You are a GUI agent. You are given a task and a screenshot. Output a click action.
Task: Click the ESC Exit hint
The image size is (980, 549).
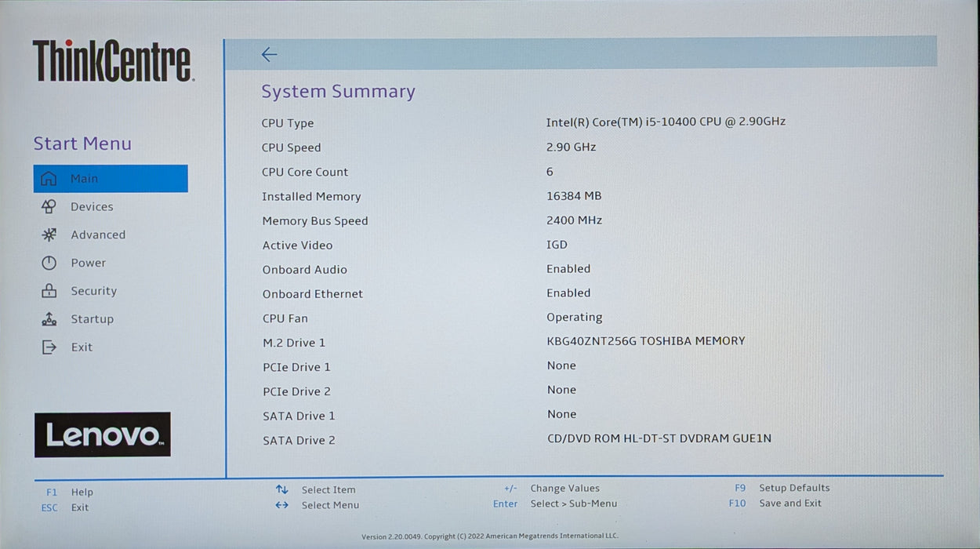[x=65, y=507]
